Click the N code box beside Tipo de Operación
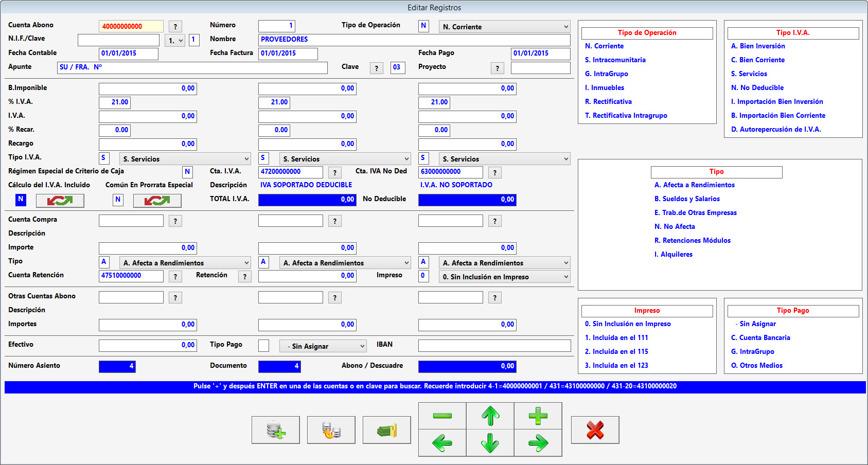This screenshot has width=868, height=465. tap(423, 26)
